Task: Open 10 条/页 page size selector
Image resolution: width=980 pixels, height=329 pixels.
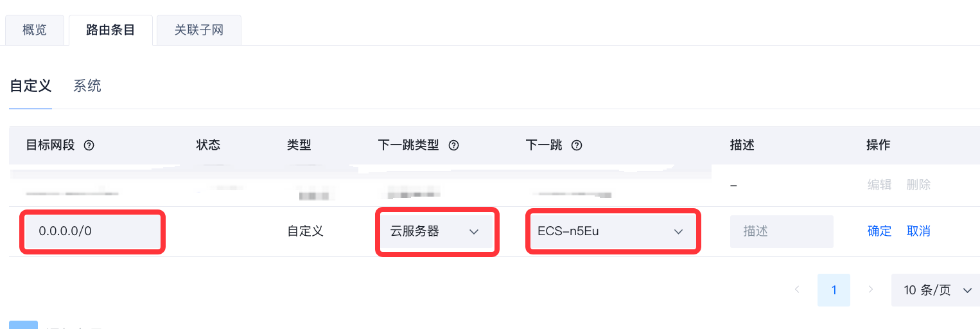Action: 936,290
